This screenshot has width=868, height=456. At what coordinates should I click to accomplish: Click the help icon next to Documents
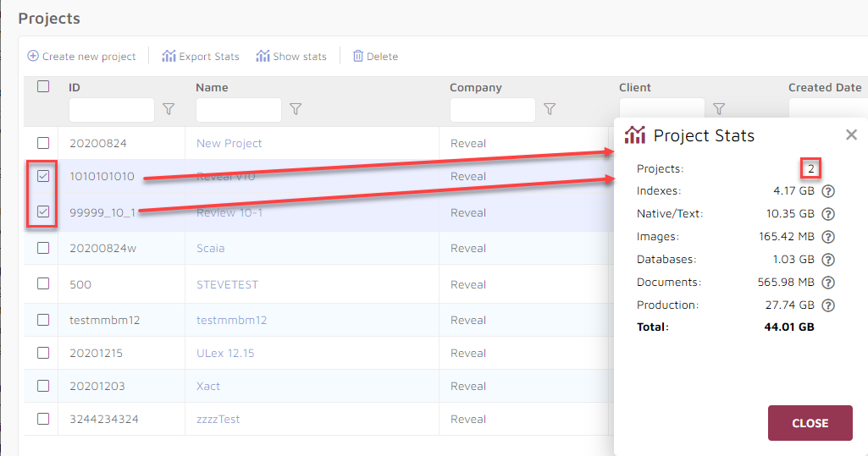828,283
